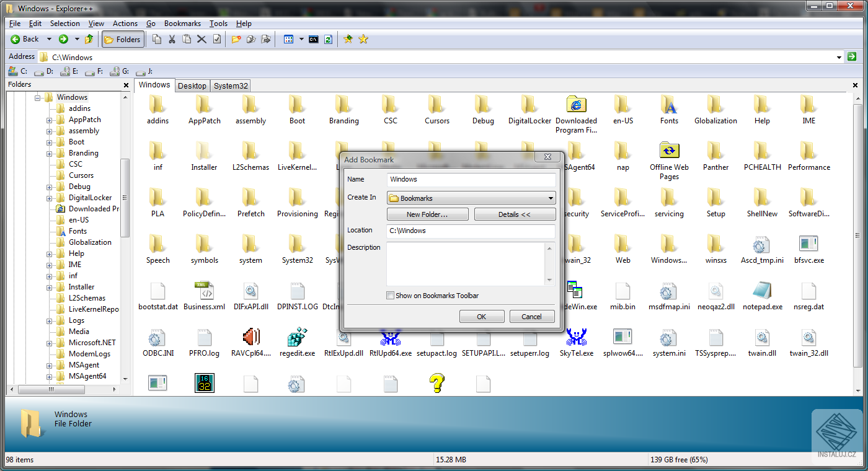Confirm the bookmark with OK
The width and height of the screenshot is (868, 471).
pyautogui.click(x=482, y=317)
